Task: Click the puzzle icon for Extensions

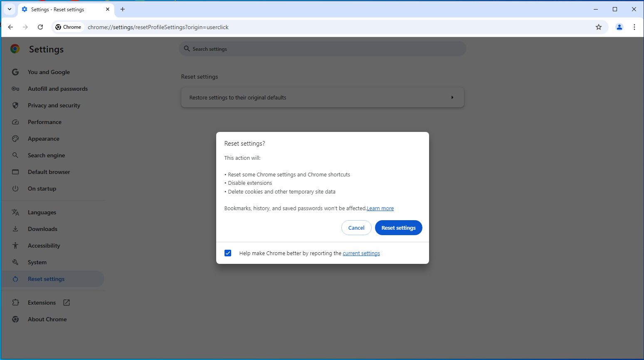Action: [15, 303]
